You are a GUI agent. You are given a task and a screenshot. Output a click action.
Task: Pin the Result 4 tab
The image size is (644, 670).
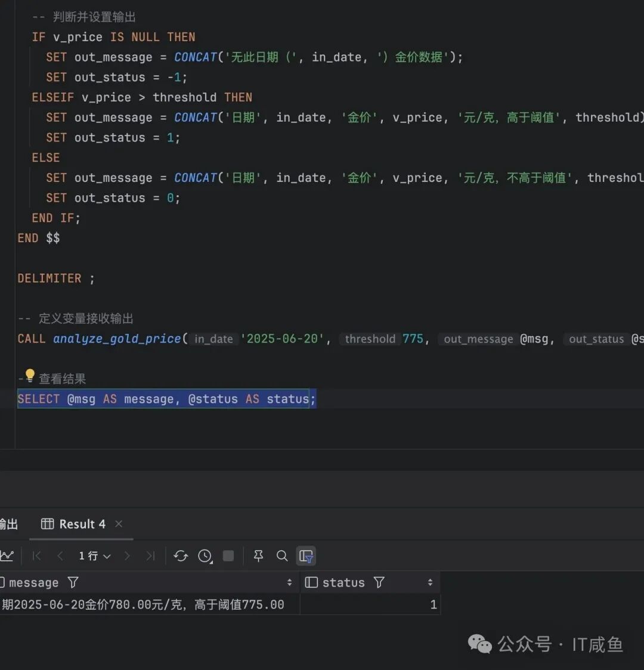click(x=258, y=555)
